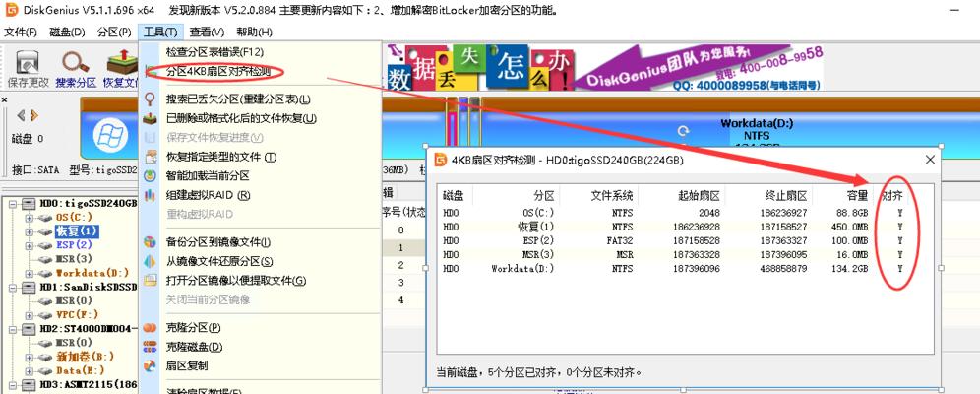Viewport: 980px width, 394px height.
Task: Click the smart load partition menu icon
Action: tap(150, 175)
